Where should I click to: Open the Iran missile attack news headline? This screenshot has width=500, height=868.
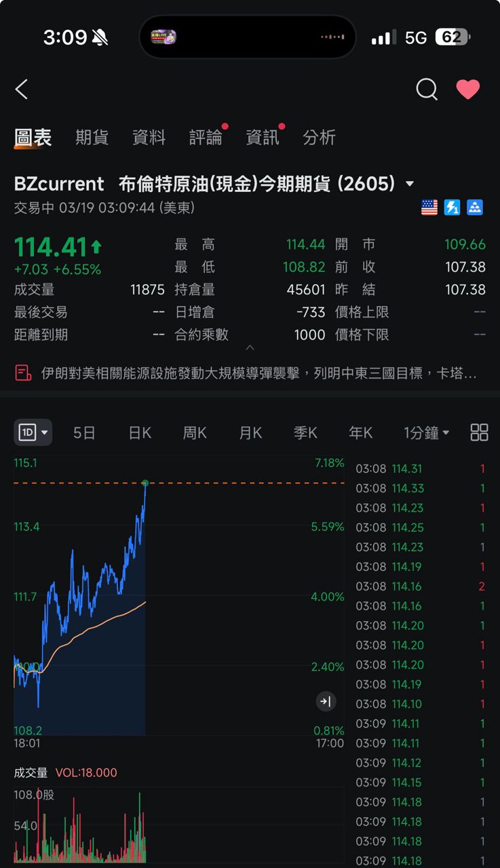pos(258,373)
